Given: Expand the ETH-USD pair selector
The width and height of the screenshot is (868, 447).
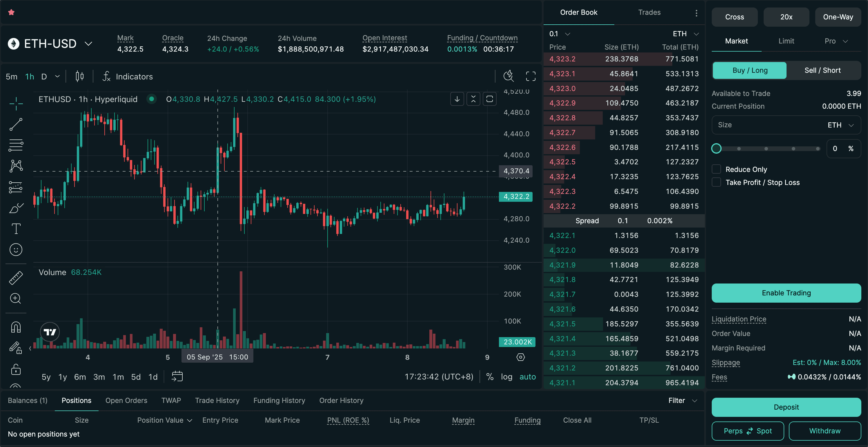Looking at the screenshot, I should [88, 44].
